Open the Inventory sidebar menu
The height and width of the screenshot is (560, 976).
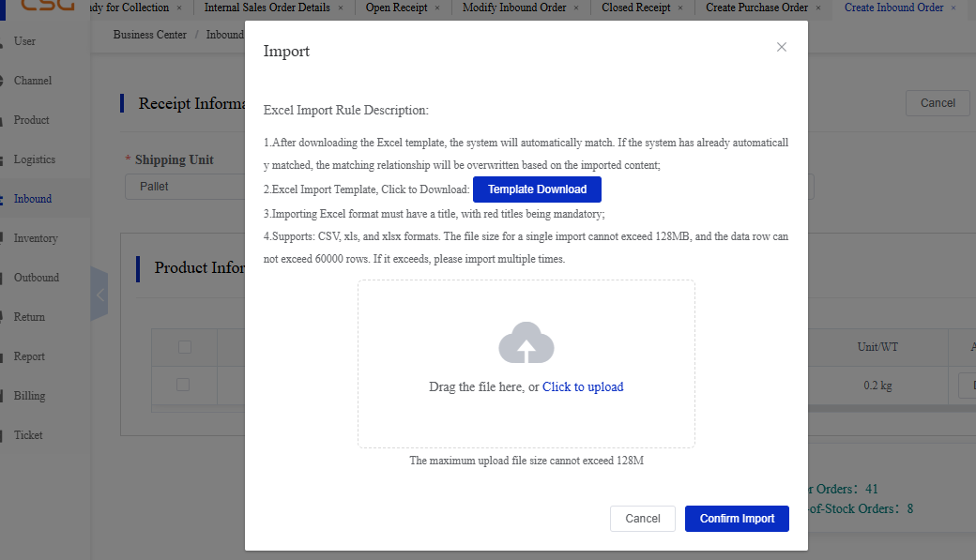pos(36,238)
